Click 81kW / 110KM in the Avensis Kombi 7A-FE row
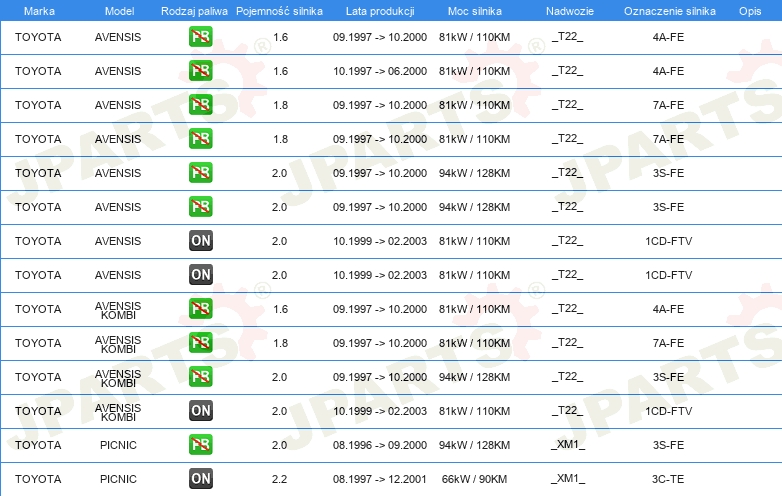The width and height of the screenshot is (782, 496). pyautogui.click(x=474, y=343)
